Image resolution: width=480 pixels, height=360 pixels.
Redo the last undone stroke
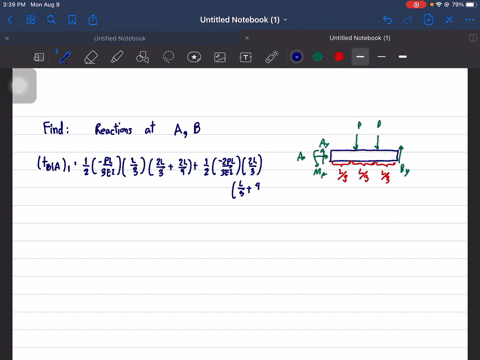(x=408, y=20)
